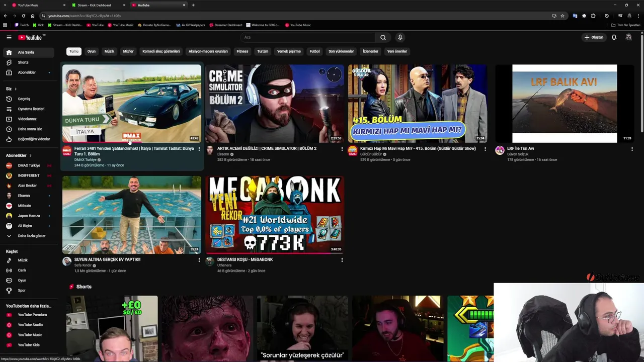Open Canlı in Keşfet section
Screen dimensions: 644x362
coord(29,270)
